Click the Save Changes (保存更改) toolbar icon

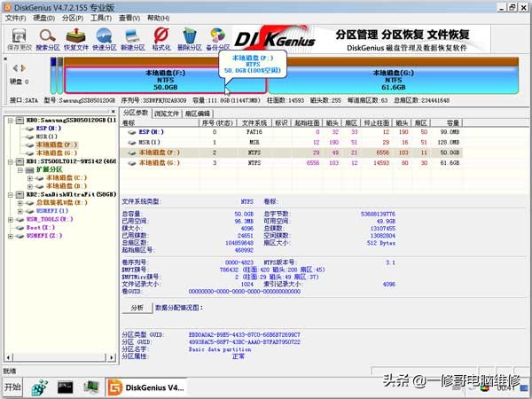coord(20,39)
